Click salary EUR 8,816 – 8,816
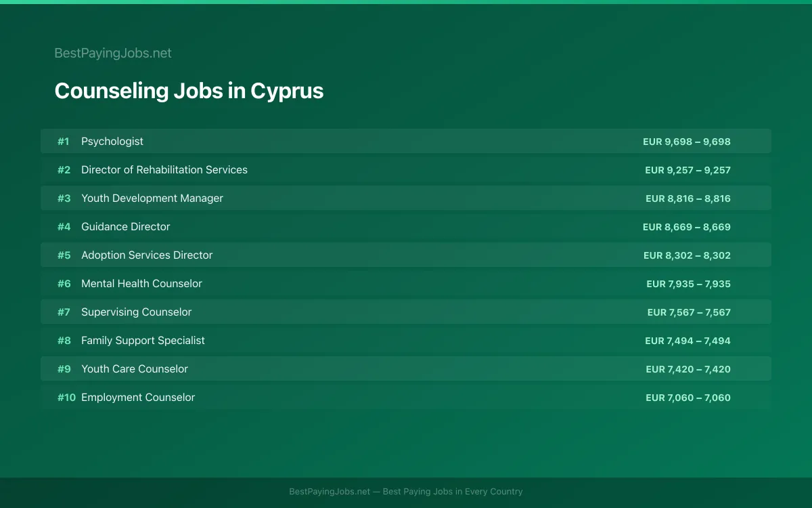Viewport: 812px width, 508px height. 688,198
